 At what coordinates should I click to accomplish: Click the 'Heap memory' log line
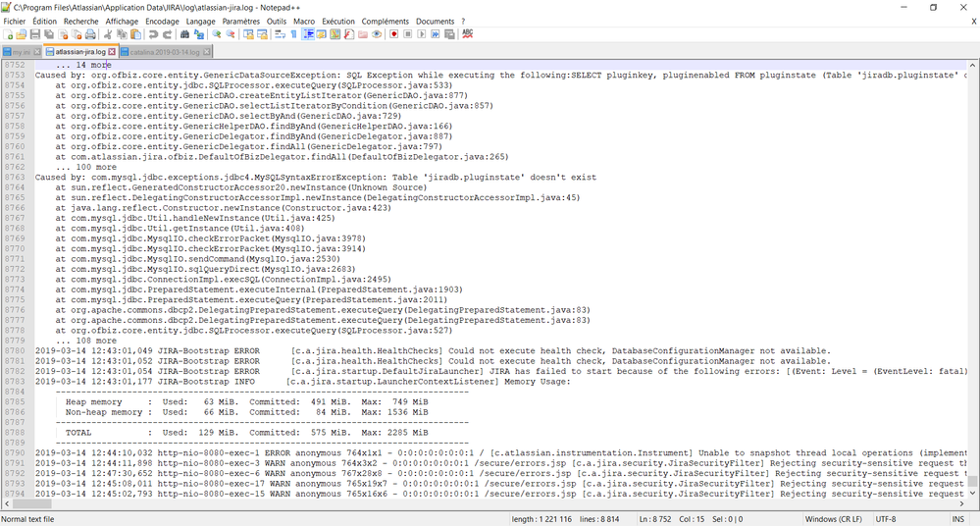click(247, 401)
